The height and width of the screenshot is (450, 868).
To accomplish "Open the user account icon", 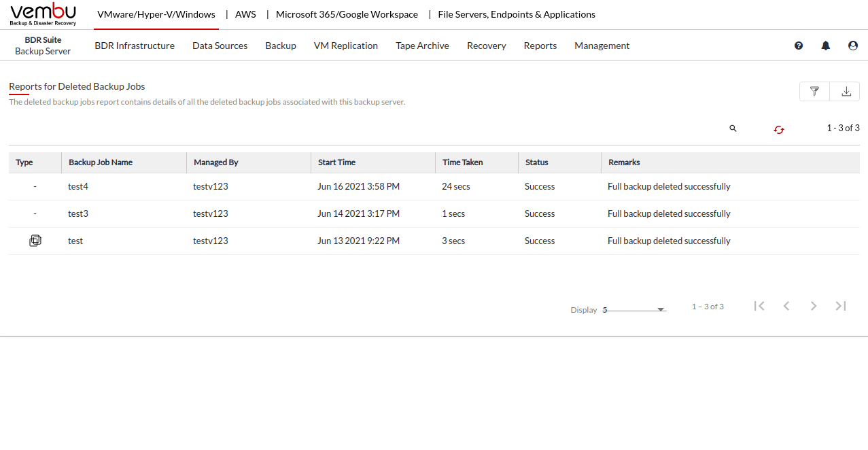I will (853, 46).
